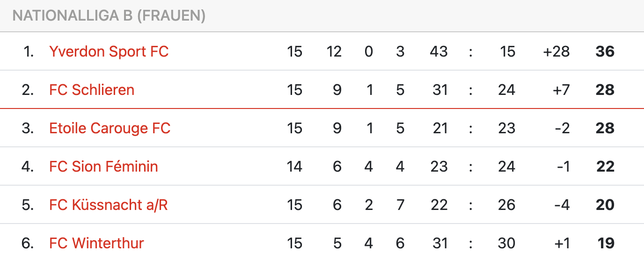
Task: Select the +28 goal difference cell
Action: pyautogui.click(x=556, y=51)
